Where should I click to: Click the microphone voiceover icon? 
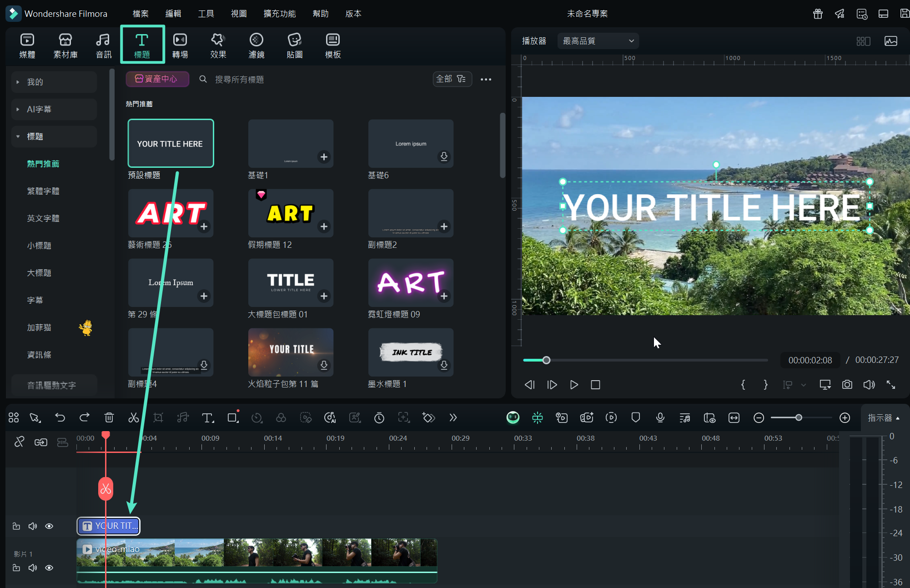[660, 417]
